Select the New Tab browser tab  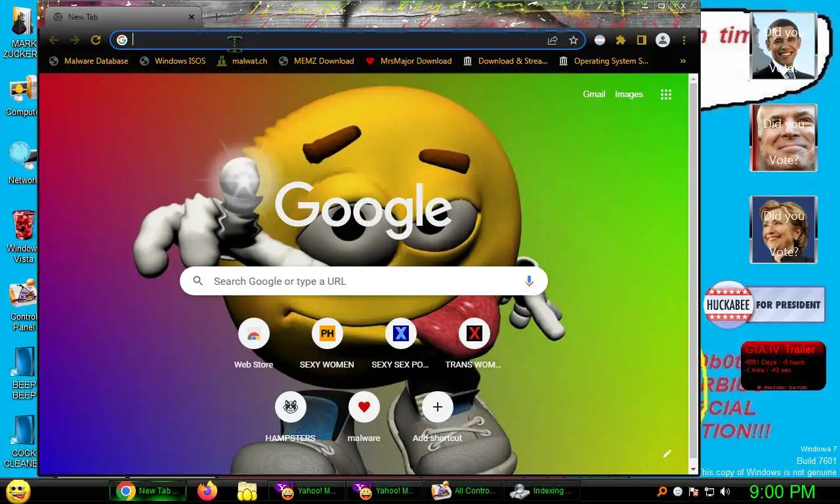pos(123,17)
